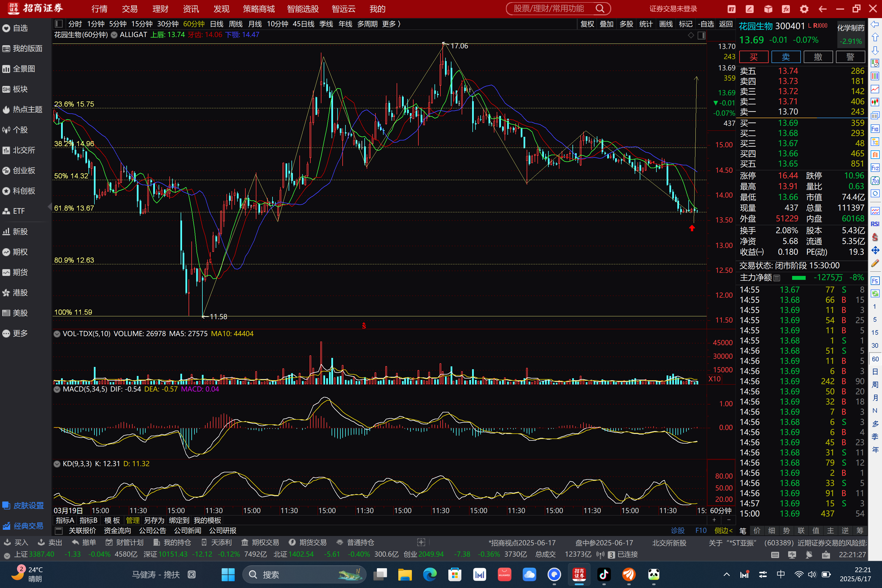This screenshot has height=588, width=882.
Task: Click the 撤 cancel-order button
Action: (x=818, y=57)
